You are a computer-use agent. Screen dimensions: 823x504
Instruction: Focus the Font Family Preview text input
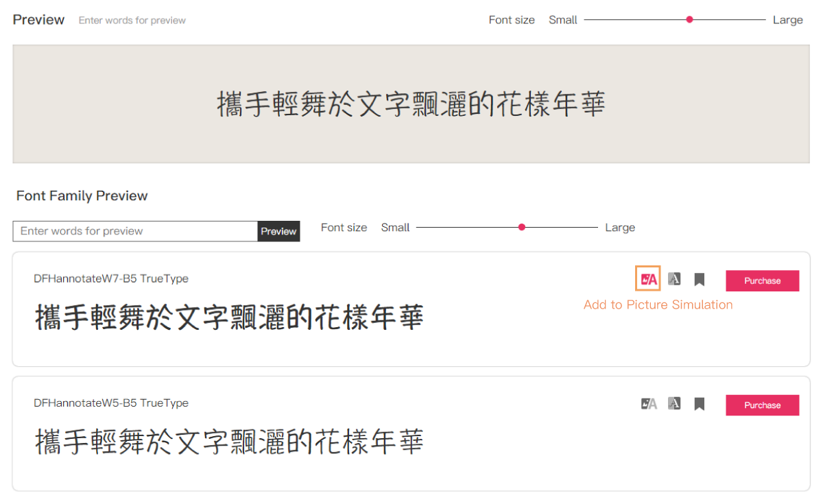click(x=135, y=231)
